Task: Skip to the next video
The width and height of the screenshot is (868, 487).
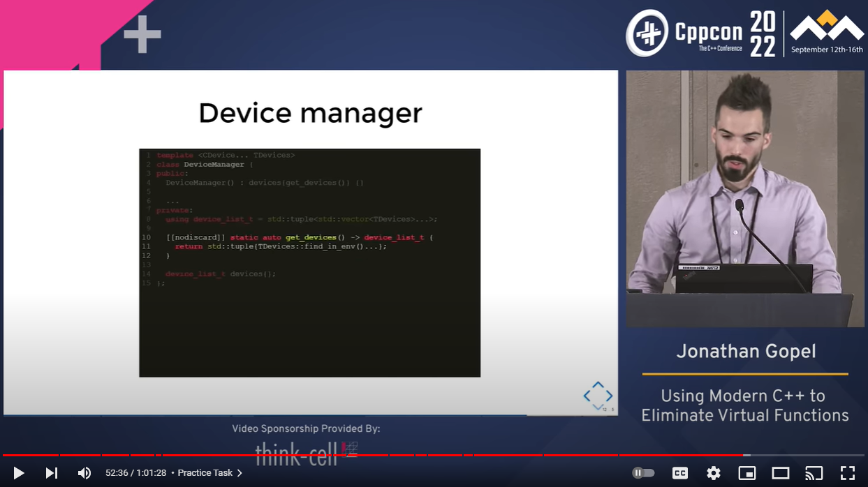Action: pyautogui.click(x=52, y=473)
